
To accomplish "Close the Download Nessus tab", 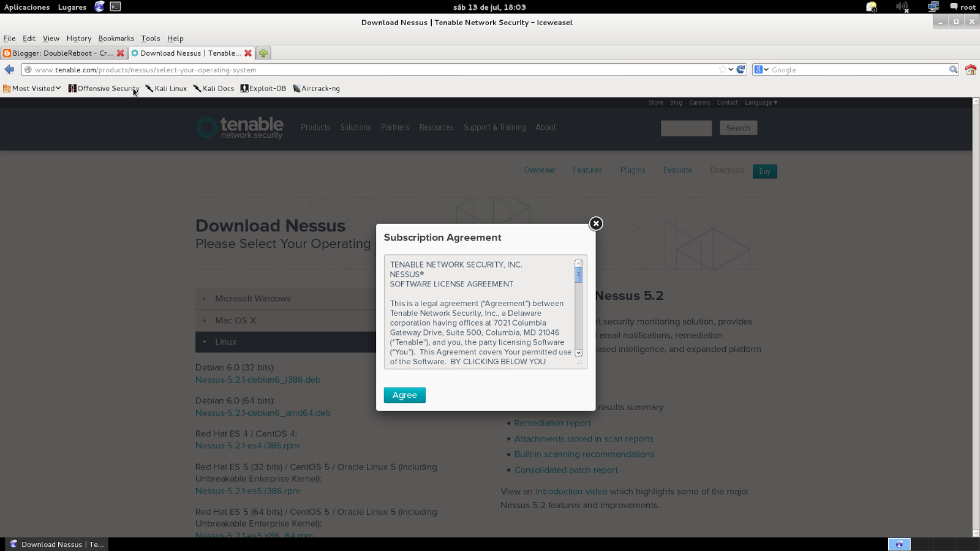I will 248,53.
